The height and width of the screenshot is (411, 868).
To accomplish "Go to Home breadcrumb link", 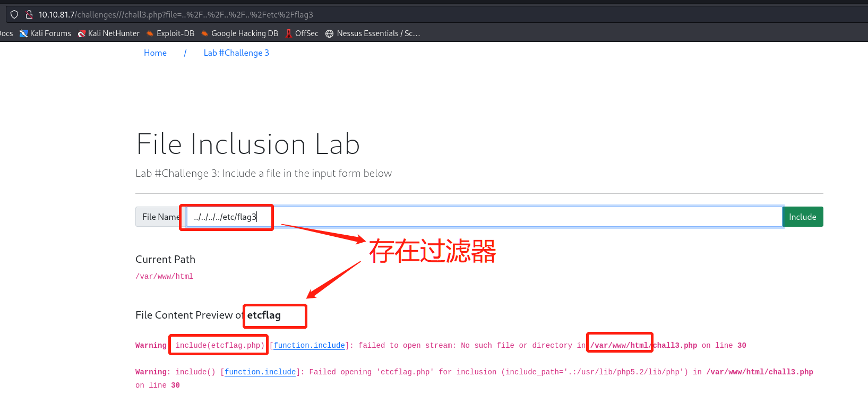I will (x=155, y=53).
